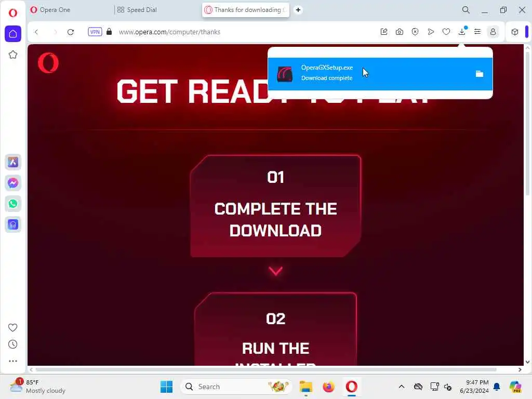Screen dimensions: 532x399
Task: Open the Opera menu logo in the sidebar
Action: click(x=13, y=13)
